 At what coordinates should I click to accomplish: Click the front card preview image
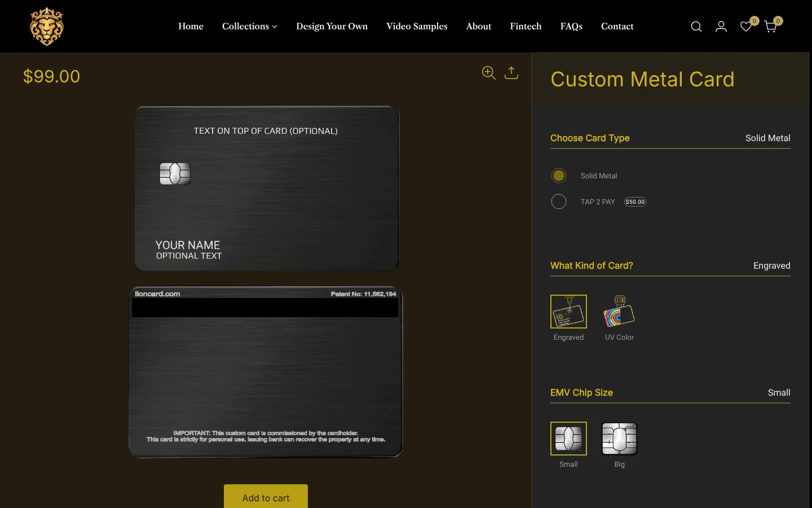[267, 189]
